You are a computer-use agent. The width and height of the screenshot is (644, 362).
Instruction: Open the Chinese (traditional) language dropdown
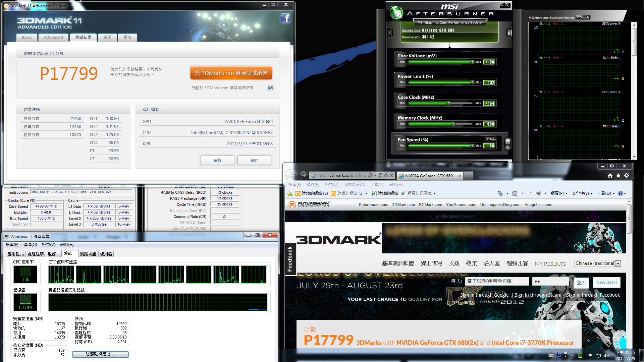pyautogui.click(x=618, y=263)
